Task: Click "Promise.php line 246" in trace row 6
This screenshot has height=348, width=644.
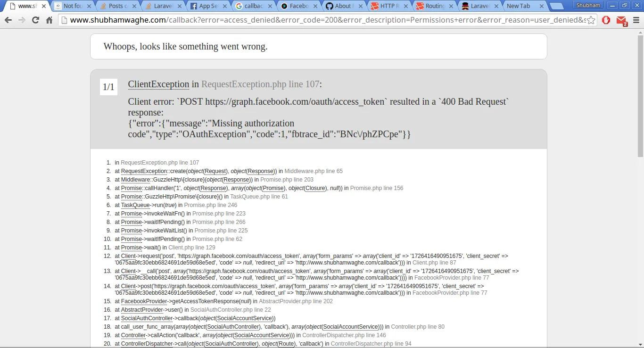Action: point(211,205)
